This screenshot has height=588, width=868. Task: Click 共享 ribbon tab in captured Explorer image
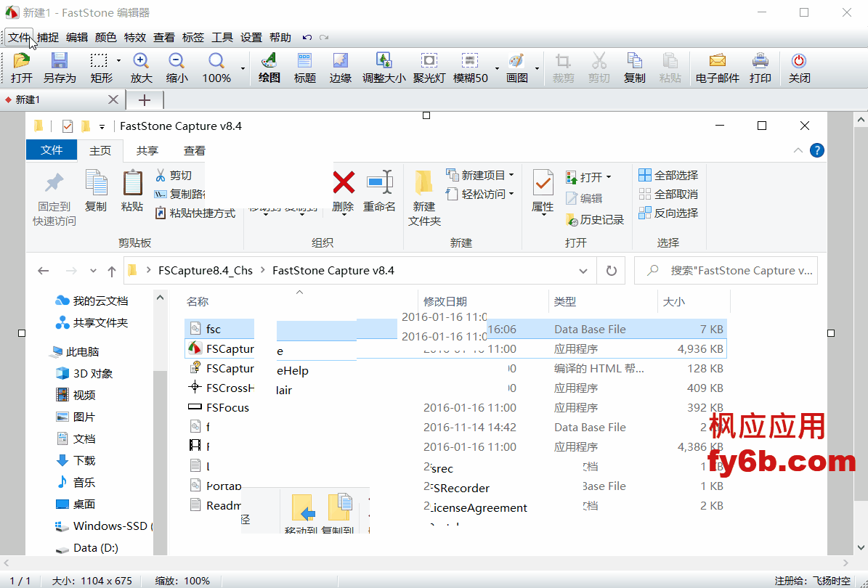coord(147,150)
